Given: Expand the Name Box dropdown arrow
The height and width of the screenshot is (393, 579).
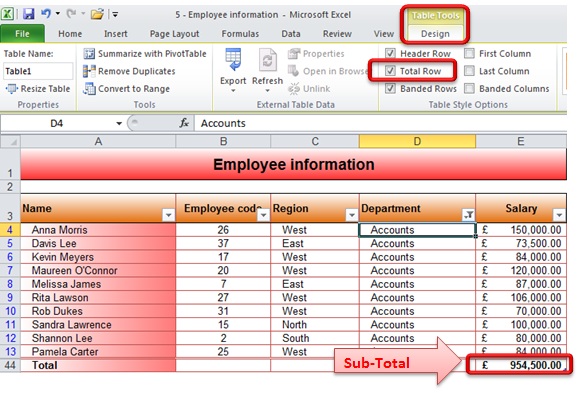Looking at the screenshot, I should tap(119, 123).
